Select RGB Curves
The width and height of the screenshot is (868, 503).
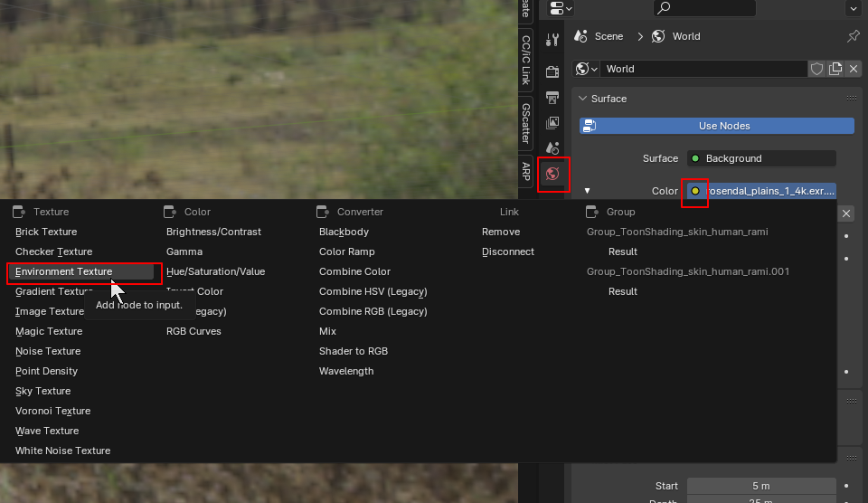193,331
